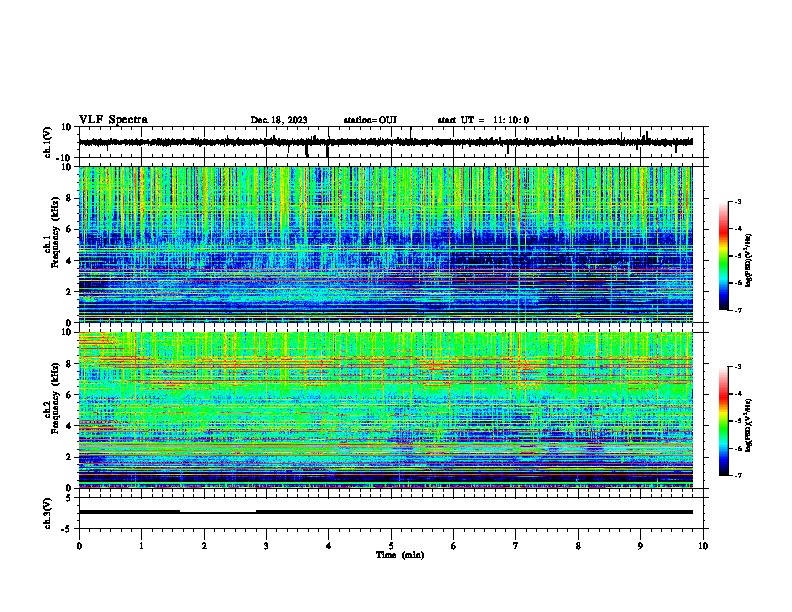Click the ch.1 color scale bar
The image size is (792, 612).
[x=723, y=256]
